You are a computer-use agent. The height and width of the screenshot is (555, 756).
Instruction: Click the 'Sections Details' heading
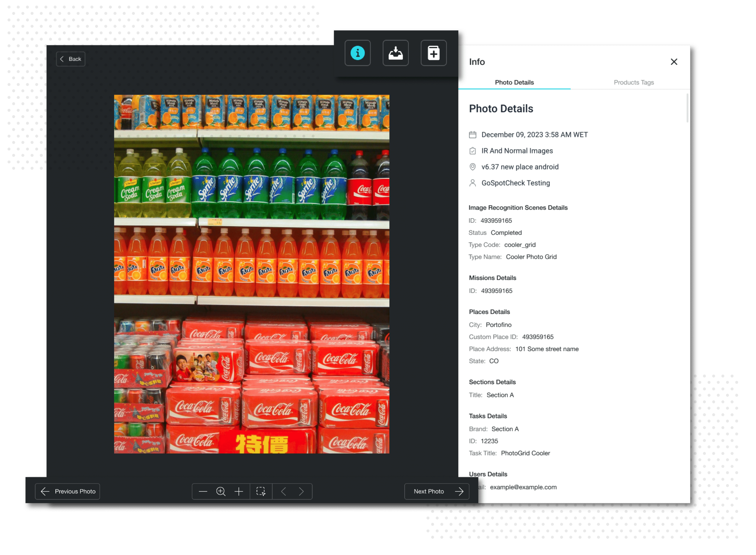pyautogui.click(x=492, y=382)
